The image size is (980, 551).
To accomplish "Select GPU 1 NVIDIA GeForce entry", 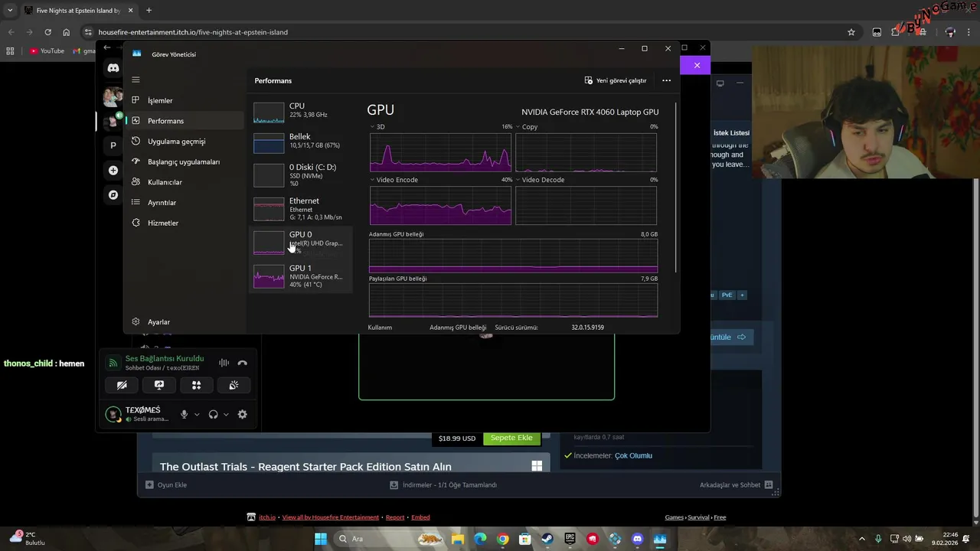I will (301, 275).
